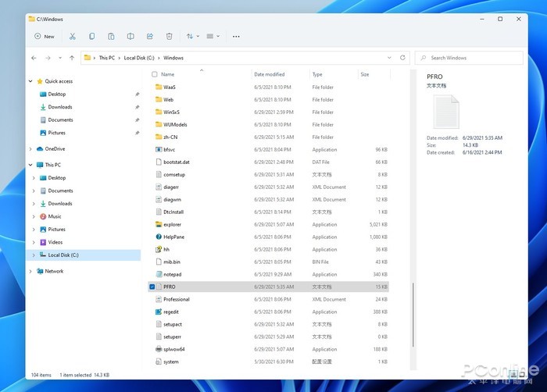Click the New button
The image size is (547, 392).
tap(45, 36)
